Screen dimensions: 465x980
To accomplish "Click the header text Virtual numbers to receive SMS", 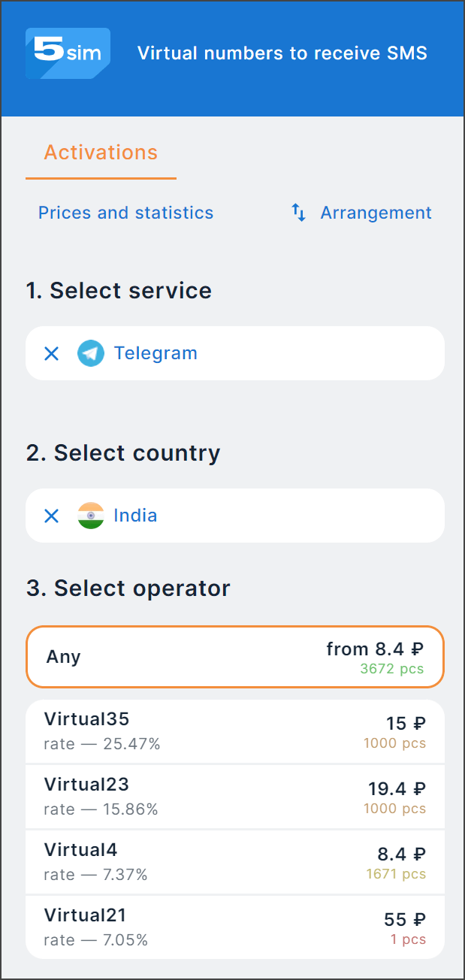I will tap(282, 53).
